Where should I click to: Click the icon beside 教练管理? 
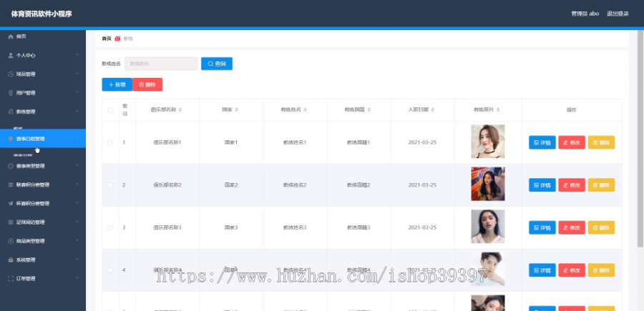pos(11,112)
